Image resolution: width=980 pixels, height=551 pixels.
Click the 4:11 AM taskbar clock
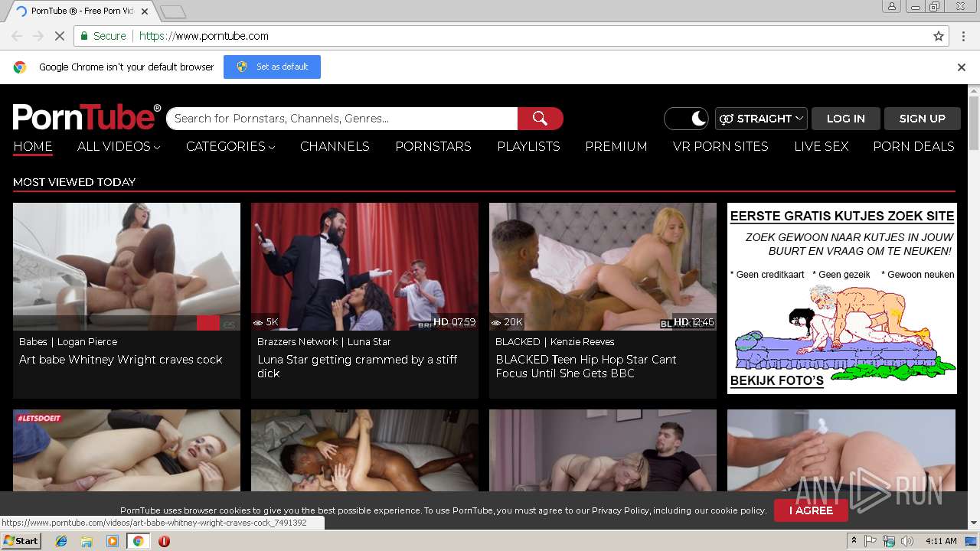941,541
